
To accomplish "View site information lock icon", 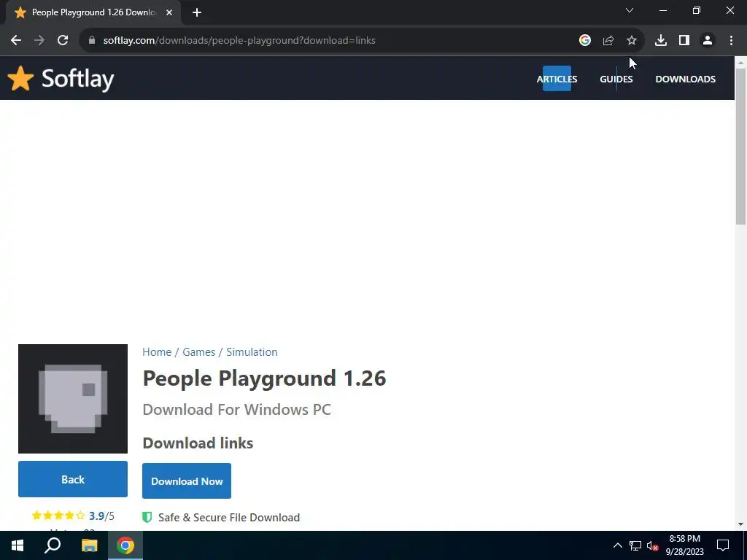I will pyautogui.click(x=92, y=41).
